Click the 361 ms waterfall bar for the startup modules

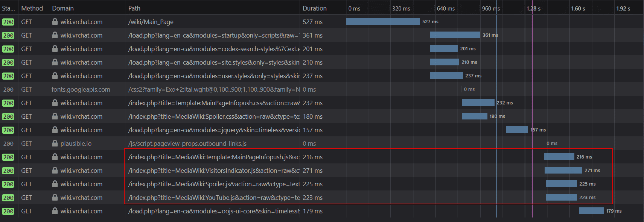[x=455, y=35]
